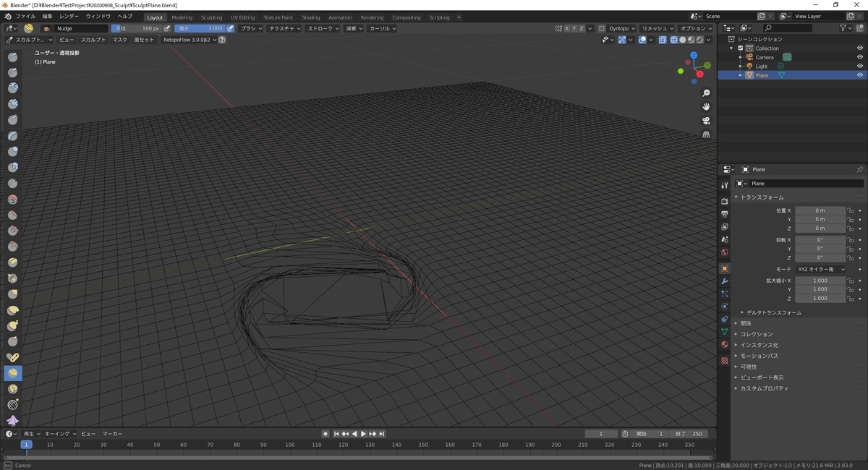Click the RetopoFlow help question icon

click(222, 40)
